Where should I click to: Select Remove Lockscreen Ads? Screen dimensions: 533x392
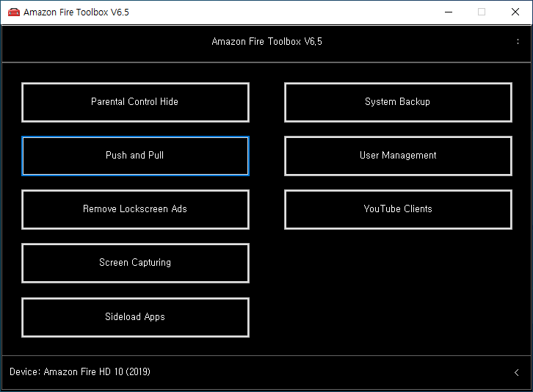coord(135,209)
